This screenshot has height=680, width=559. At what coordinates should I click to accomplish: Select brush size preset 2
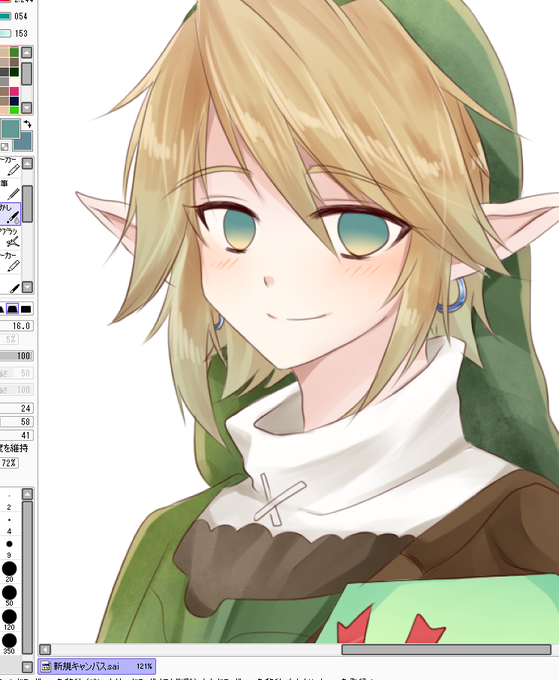point(10,501)
